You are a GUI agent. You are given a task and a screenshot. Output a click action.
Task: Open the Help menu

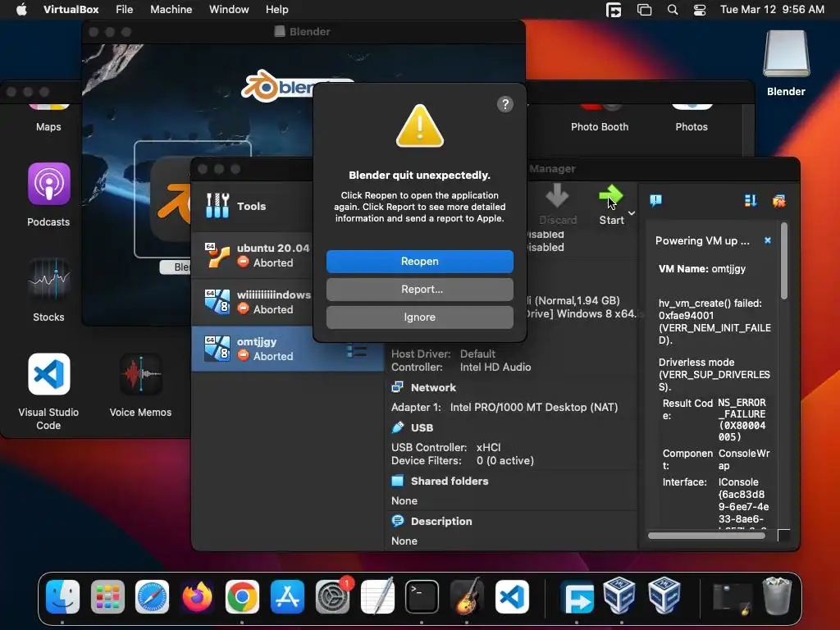tap(277, 9)
